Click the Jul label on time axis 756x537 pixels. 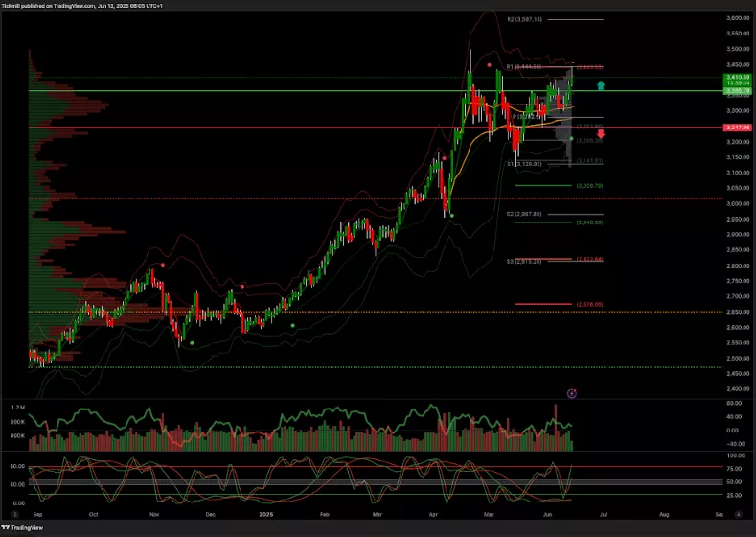602,514
